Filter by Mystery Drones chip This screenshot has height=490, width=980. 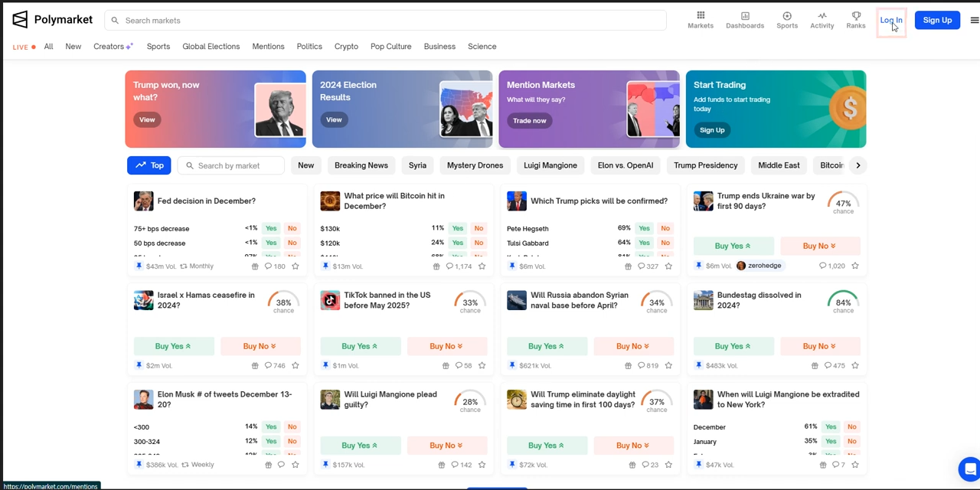pos(475,165)
